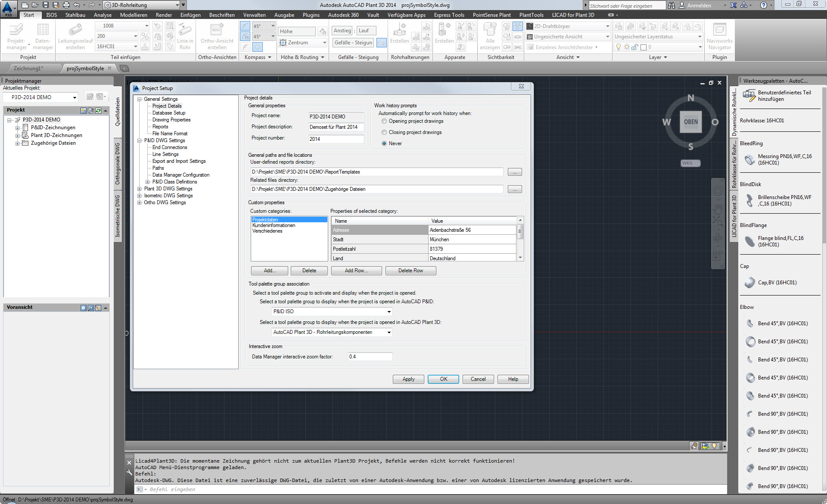This screenshot has height=504, width=827.
Task: Click Data Manager interactive zoom factor field
Action: pos(370,357)
